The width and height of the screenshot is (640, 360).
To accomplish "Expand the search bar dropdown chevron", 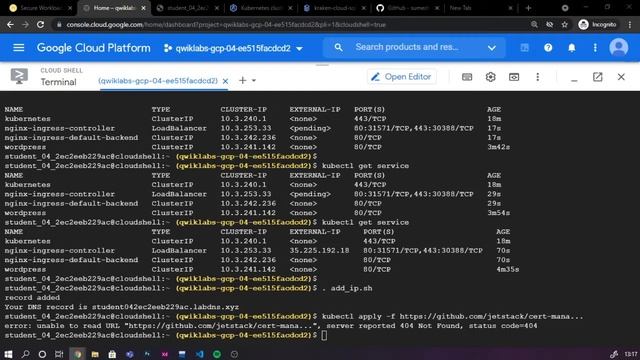I will pyautogui.click(x=492, y=48).
